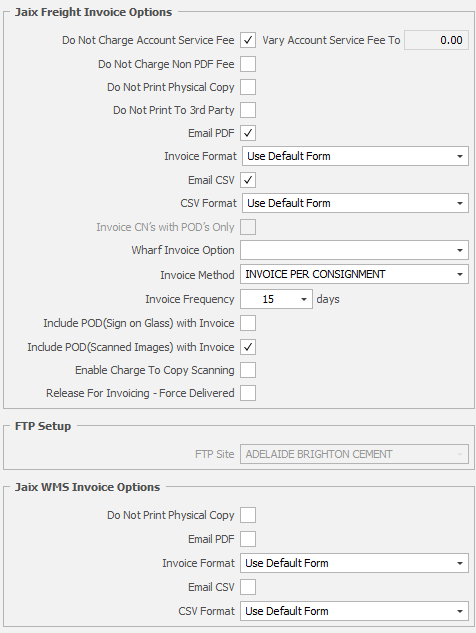The height and width of the screenshot is (633, 476).
Task: Open freight CSV Format dropdown
Action: pos(355,203)
